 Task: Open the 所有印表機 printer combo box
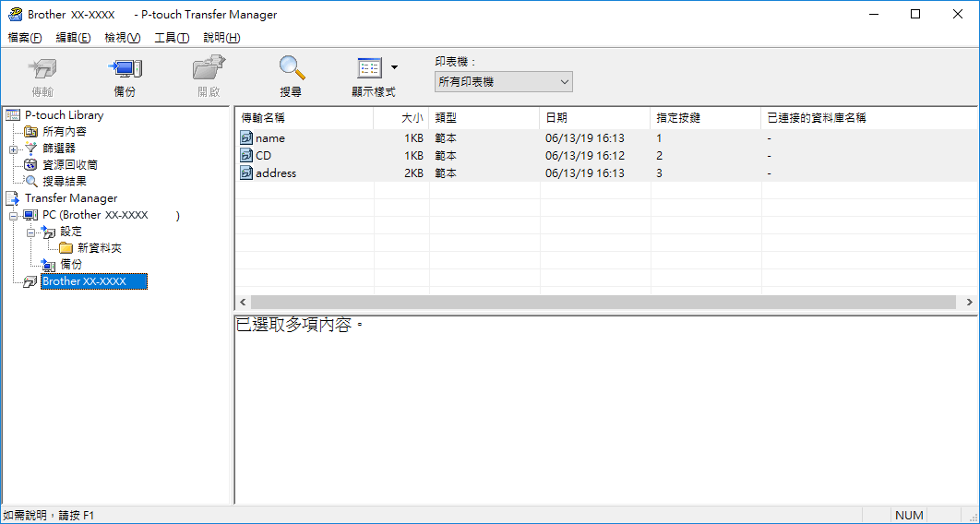coord(503,82)
